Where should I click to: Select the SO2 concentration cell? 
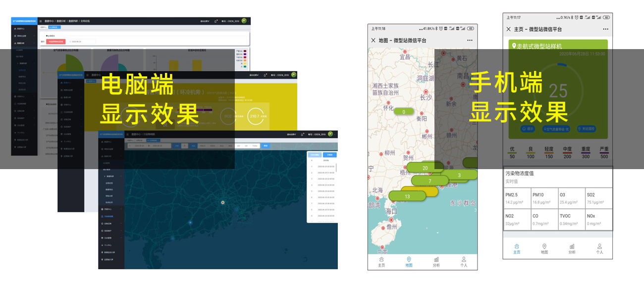(x=598, y=198)
